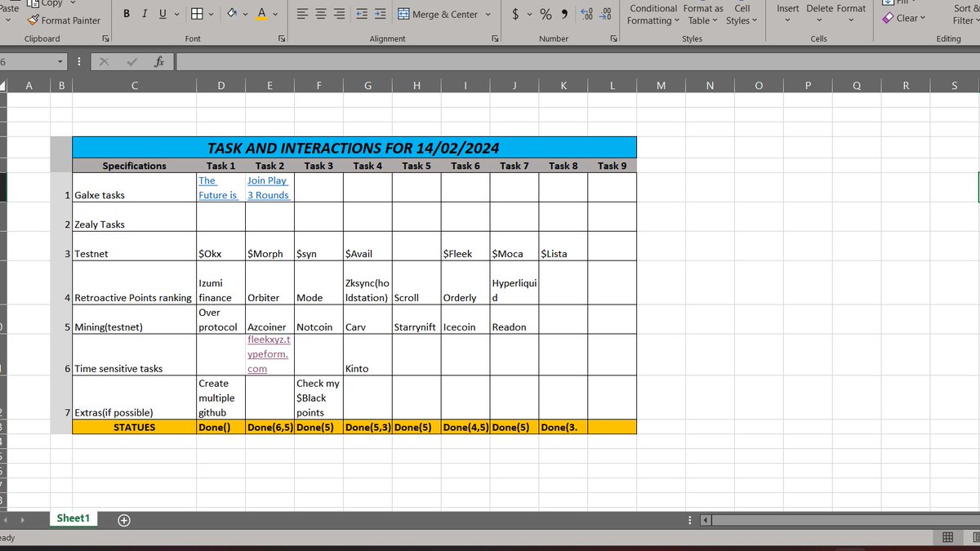Open the Clipboard dialog launcher

(106, 38)
